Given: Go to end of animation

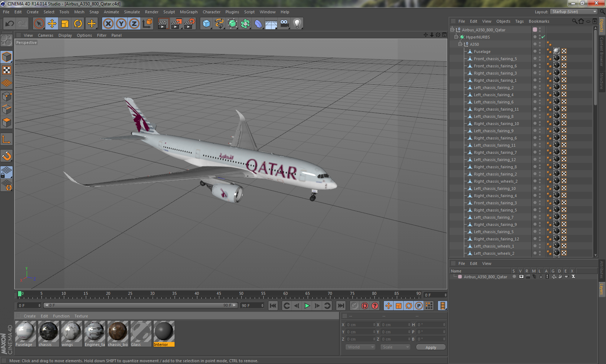Looking at the screenshot, I should [341, 306].
